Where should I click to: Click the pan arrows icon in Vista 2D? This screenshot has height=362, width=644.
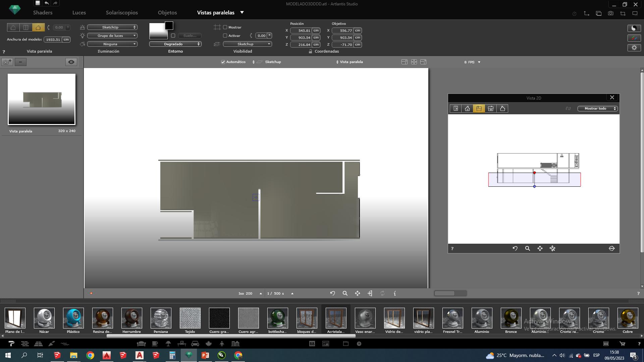click(x=540, y=248)
